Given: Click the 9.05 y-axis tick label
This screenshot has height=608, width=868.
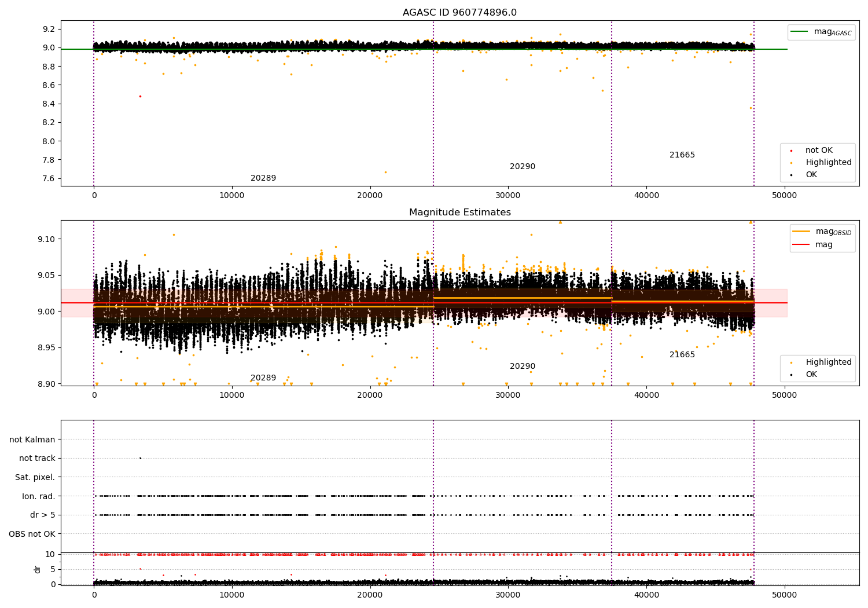Looking at the screenshot, I should (47, 276).
